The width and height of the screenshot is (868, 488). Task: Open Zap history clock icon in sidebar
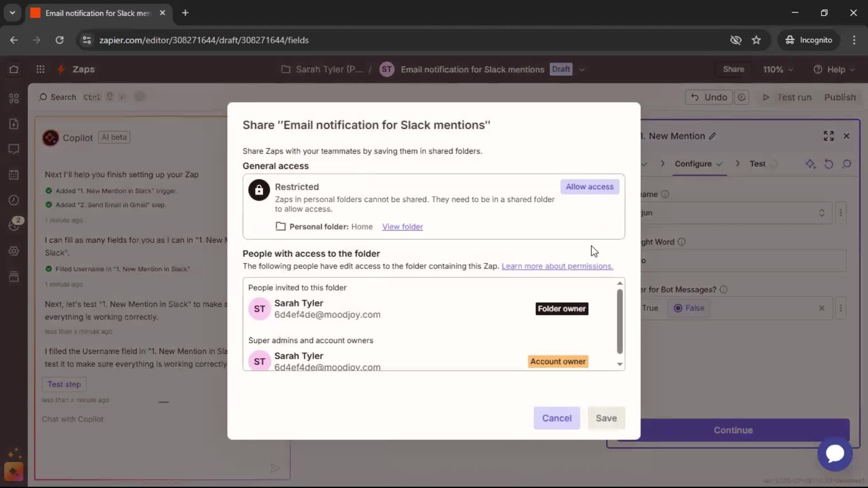coord(14,200)
